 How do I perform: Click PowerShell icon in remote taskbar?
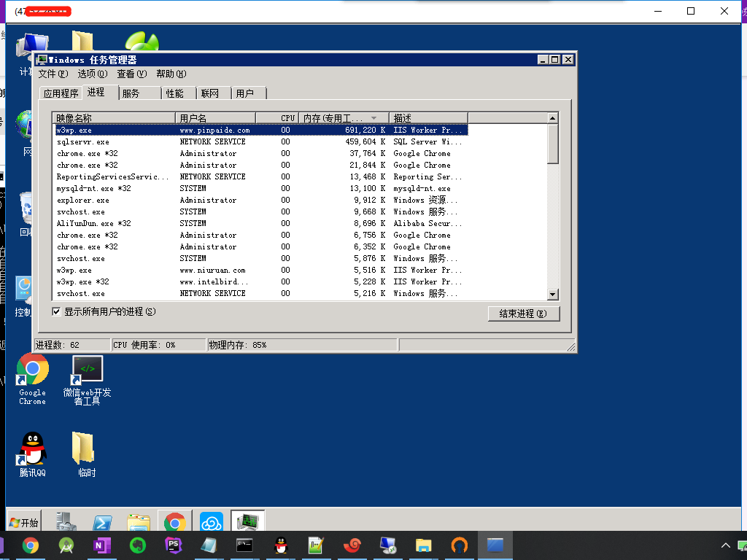coord(102,523)
